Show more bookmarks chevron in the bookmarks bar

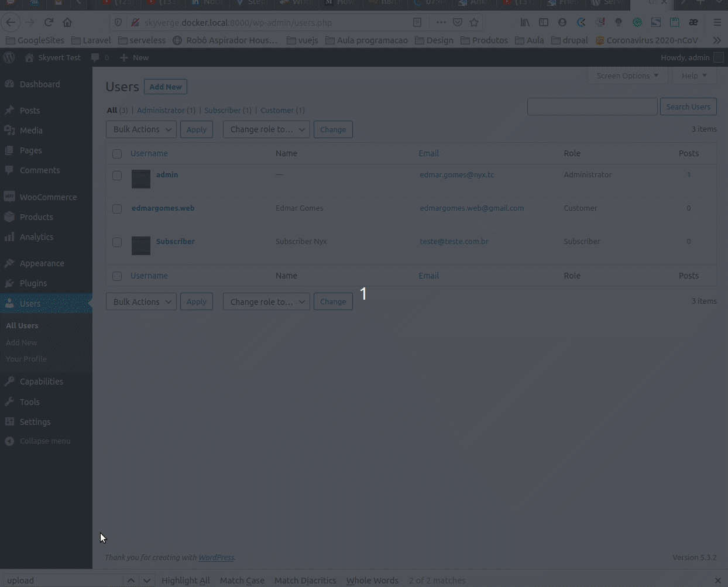(717, 40)
